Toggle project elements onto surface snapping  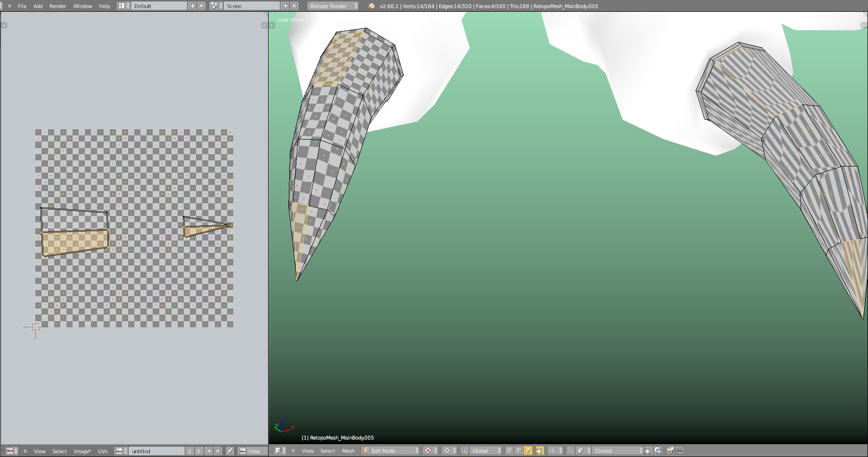[x=658, y=450]
